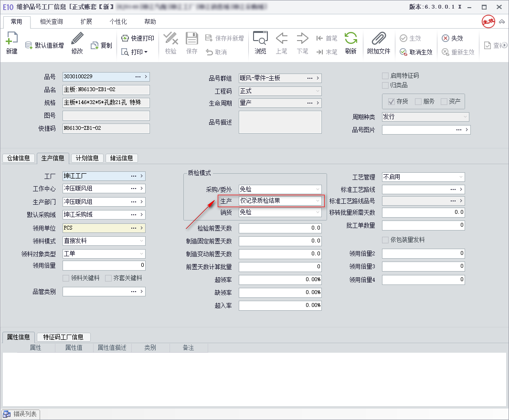
Task: Switch to the 相关查询 ribbon tab
Action: [x=51, y=22]
